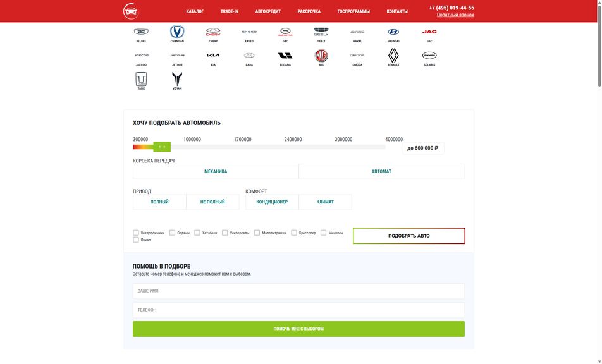The height and width of the screenshot is (364, 602).
Task: Click the Помощь в подборе heading
Action: [161, 266]
